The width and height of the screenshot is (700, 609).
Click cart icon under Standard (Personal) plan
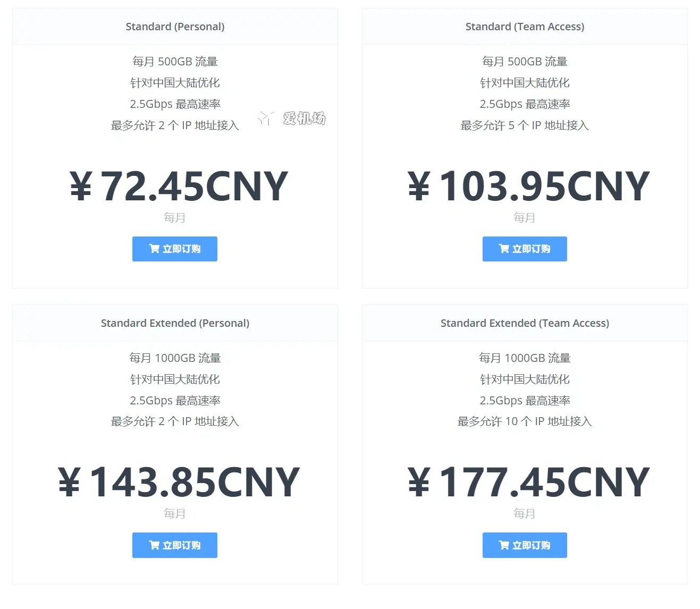point(154,249)
